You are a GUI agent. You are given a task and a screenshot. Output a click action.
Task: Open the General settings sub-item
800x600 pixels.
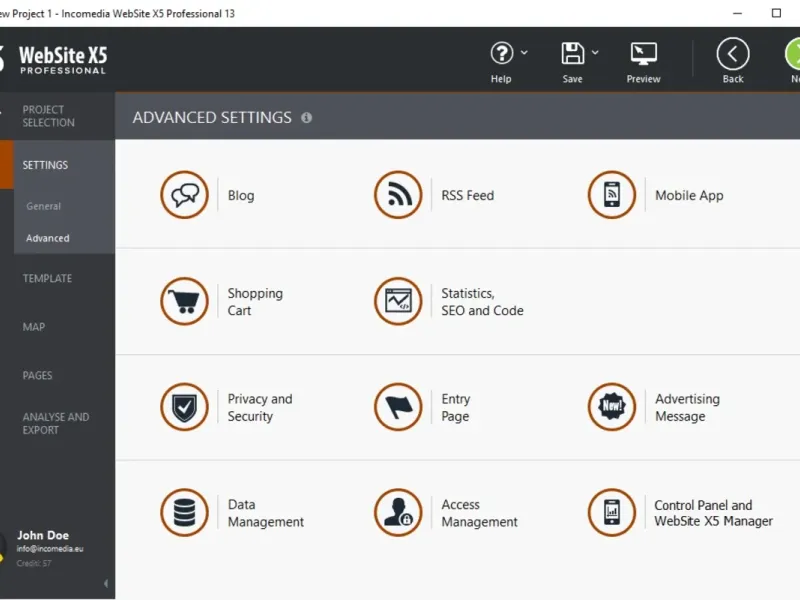[x=43, y=206]
